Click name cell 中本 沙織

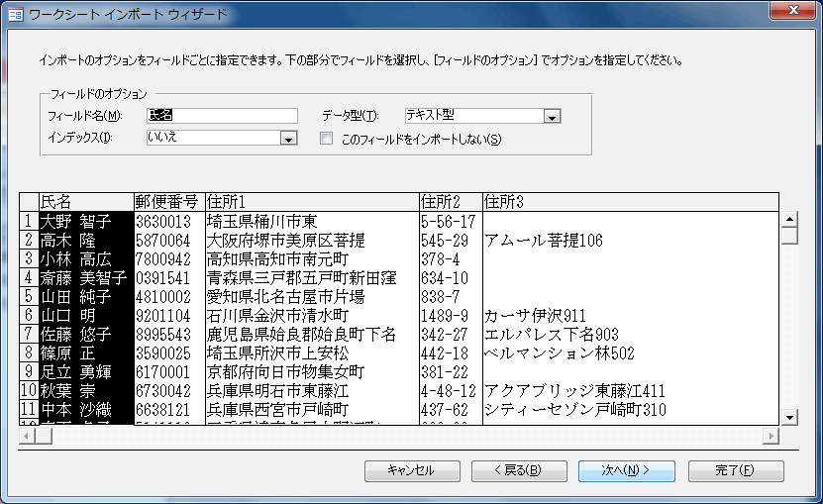coord(86,410)
